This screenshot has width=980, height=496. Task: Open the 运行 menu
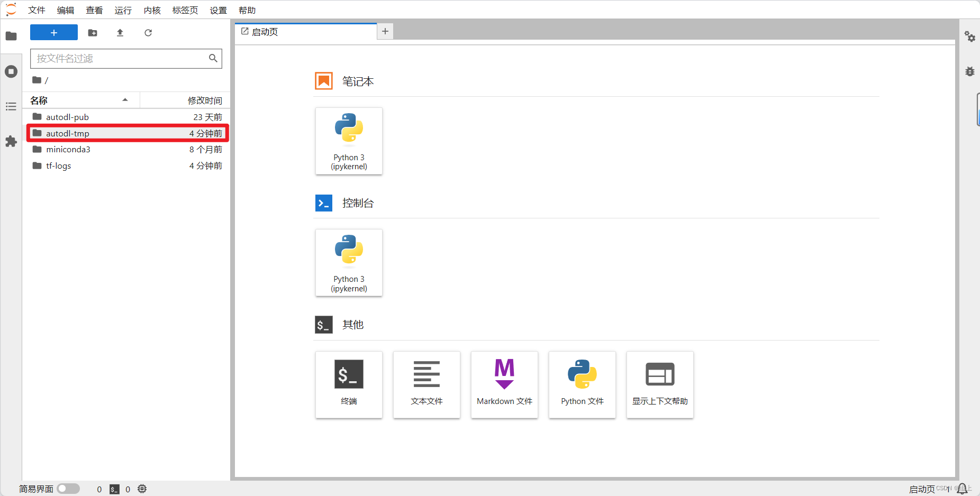click(x=123, y=10)
